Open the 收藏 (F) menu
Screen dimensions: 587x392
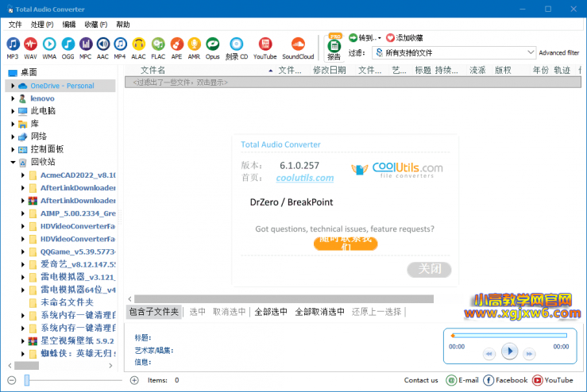click(96, 25)
